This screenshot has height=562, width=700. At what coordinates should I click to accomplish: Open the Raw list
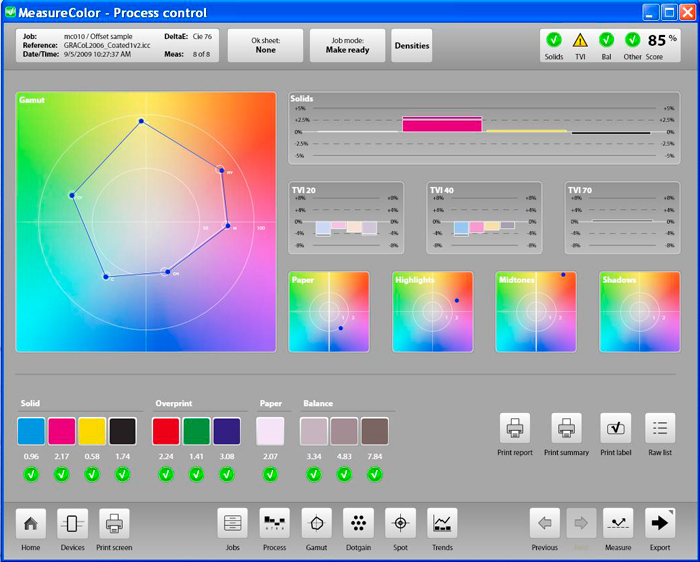tap(660, 428)
